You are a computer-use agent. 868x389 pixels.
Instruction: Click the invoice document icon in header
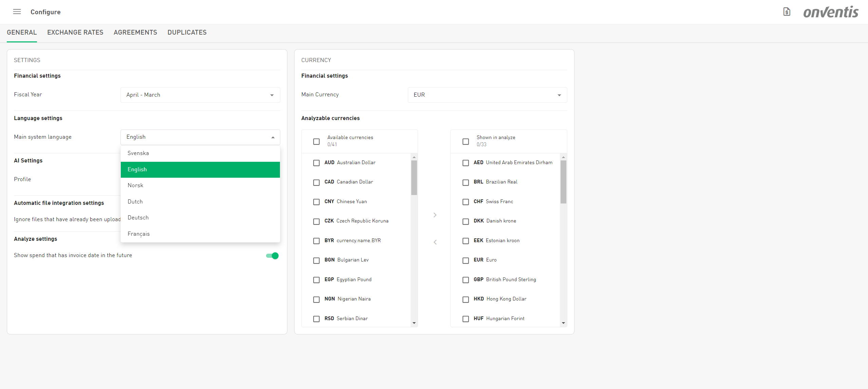[x=787, y=12]
